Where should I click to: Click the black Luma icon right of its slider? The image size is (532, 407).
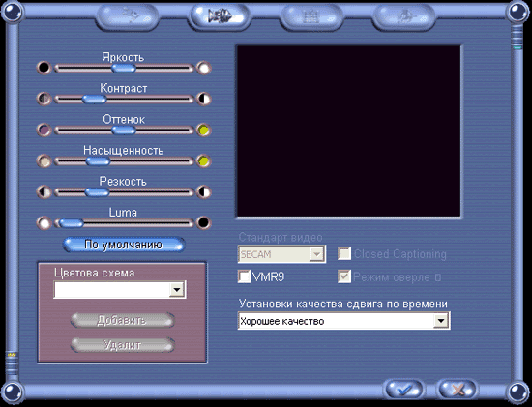[x=203, y=223]
